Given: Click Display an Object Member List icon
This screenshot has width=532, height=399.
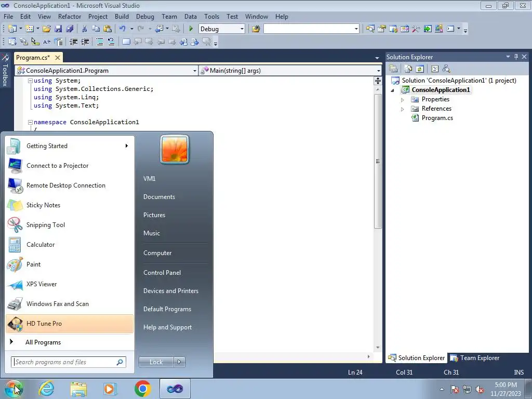Looking at the screenshot, I should 12,42.
